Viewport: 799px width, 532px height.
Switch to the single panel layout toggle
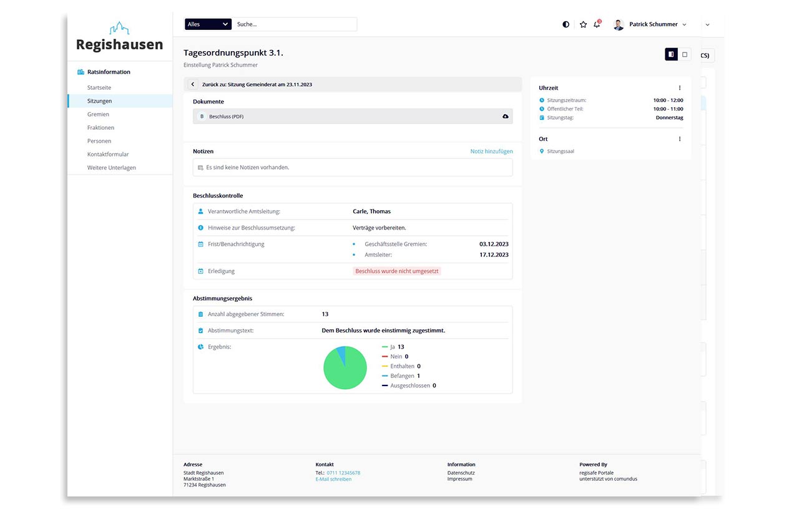tap(684, 54)
